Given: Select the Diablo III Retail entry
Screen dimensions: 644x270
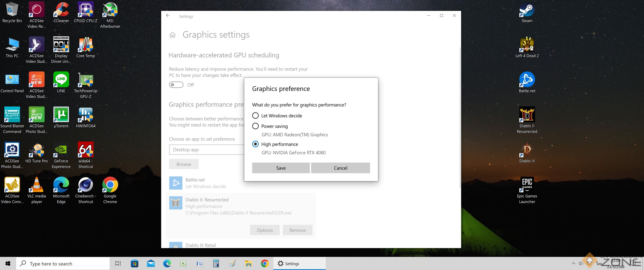Looking at the screenshot, I should pos(241,245).
